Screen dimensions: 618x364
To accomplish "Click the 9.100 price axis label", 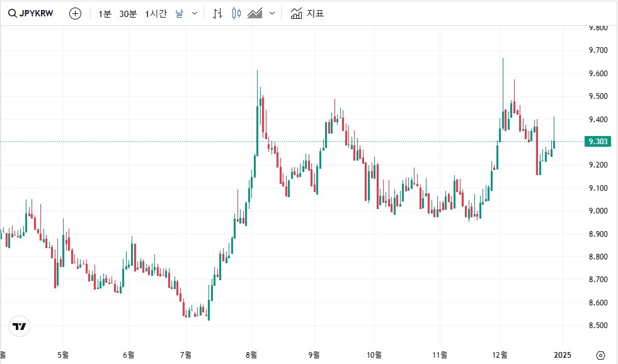I will (x=598, y=188).
